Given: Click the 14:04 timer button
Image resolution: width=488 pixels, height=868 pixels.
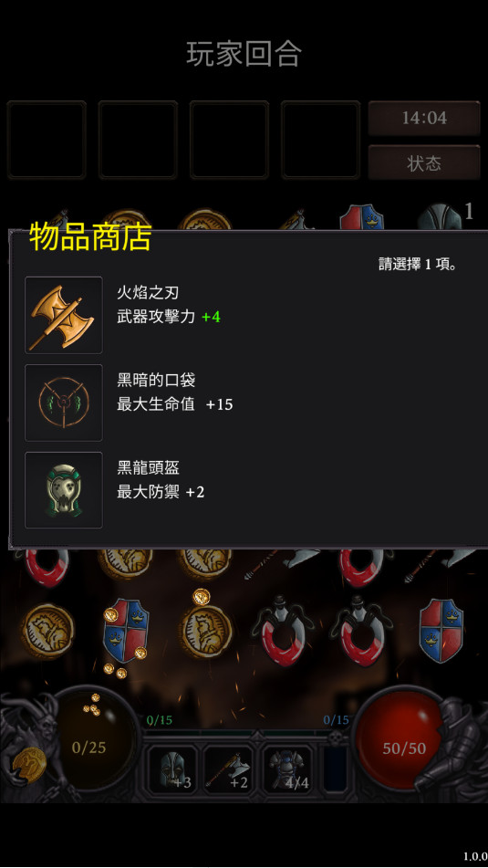Looking at the screenshot, I should pyautogui.click(x=424, y=118).
